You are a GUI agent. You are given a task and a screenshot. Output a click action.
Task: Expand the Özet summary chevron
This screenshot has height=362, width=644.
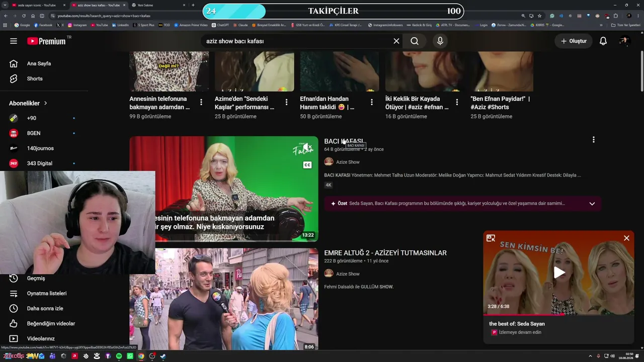tap(592, 204)
